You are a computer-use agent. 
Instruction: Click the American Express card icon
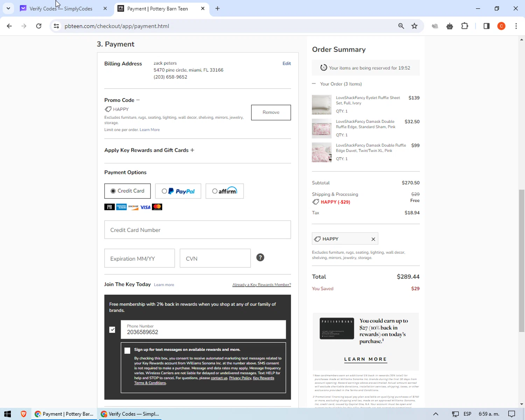click(x=121, y=207)
